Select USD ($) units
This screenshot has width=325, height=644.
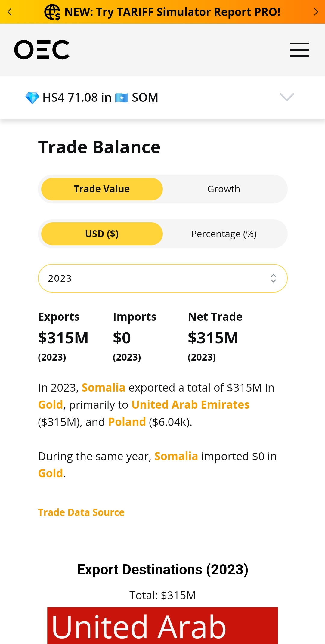(x=102, y=234)
